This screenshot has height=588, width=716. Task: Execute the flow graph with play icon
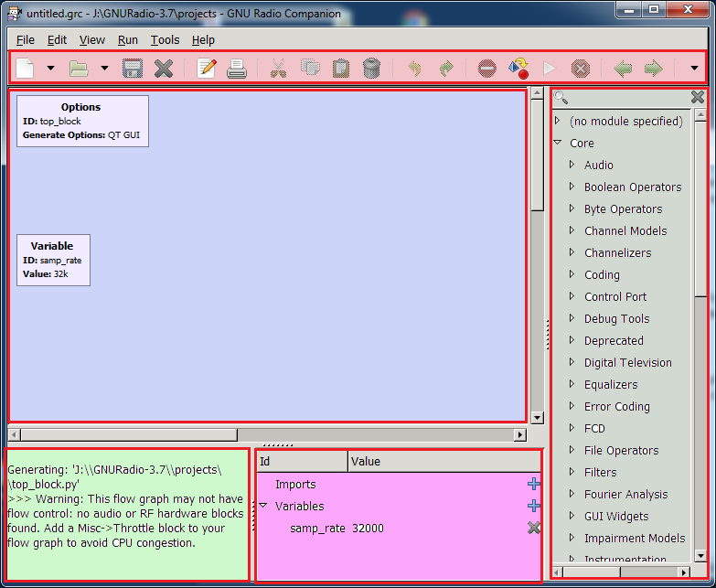point(550,69)
